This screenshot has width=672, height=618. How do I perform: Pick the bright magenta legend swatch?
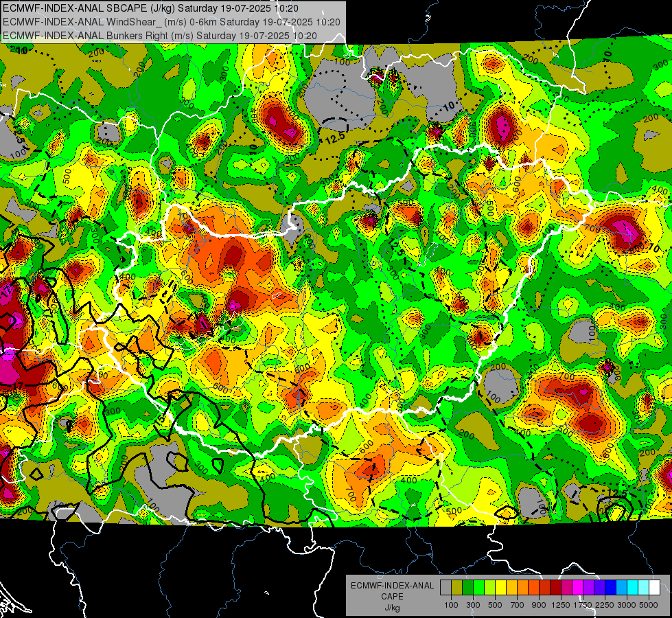pos(578,588)
